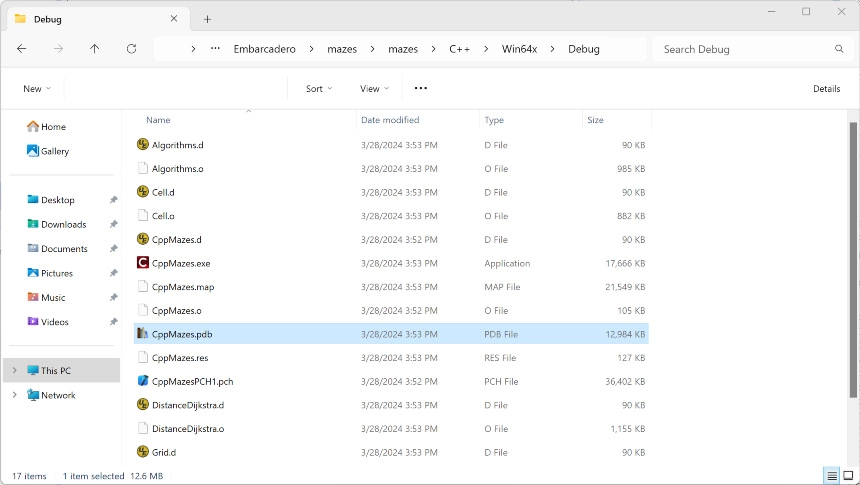Screen dimensions: 860x485
Task: Navigate back to previous folder
Action: pos(22,49)
